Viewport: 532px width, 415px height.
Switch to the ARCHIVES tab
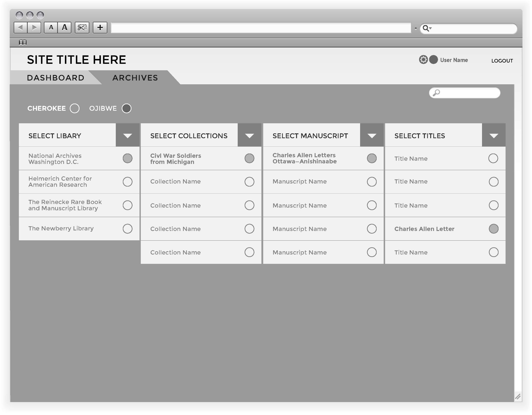134,78
